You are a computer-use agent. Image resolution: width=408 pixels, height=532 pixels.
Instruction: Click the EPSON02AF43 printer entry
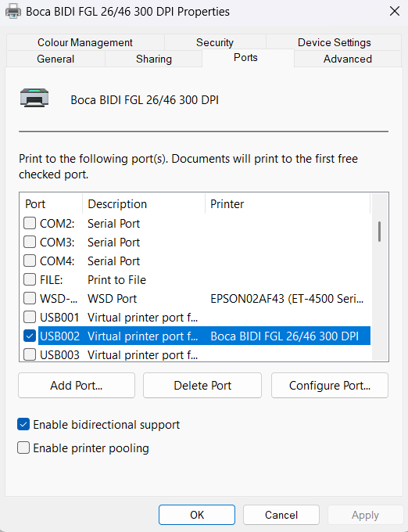(287, 299)
